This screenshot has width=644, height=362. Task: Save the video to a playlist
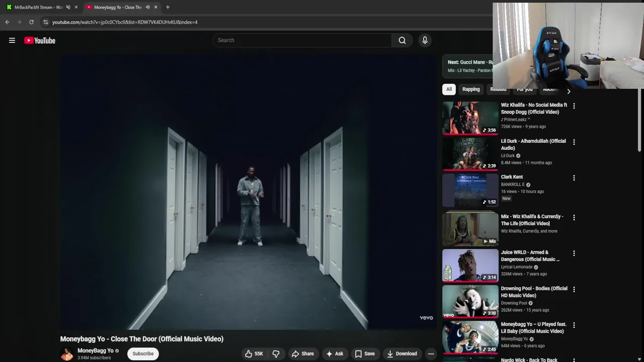365,354
